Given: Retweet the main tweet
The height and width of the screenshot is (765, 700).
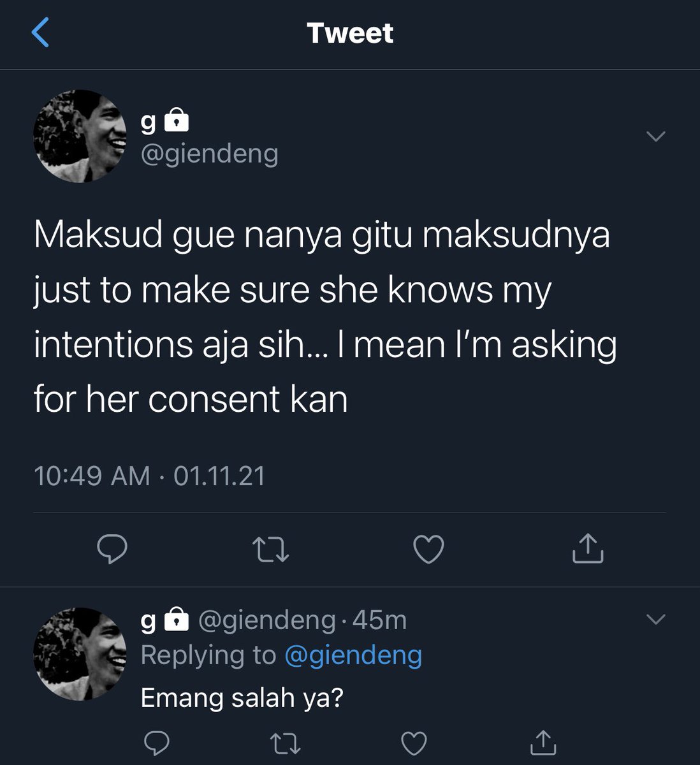Looking at the screenshot, I should pyautogui.click(x=270, y=550).
